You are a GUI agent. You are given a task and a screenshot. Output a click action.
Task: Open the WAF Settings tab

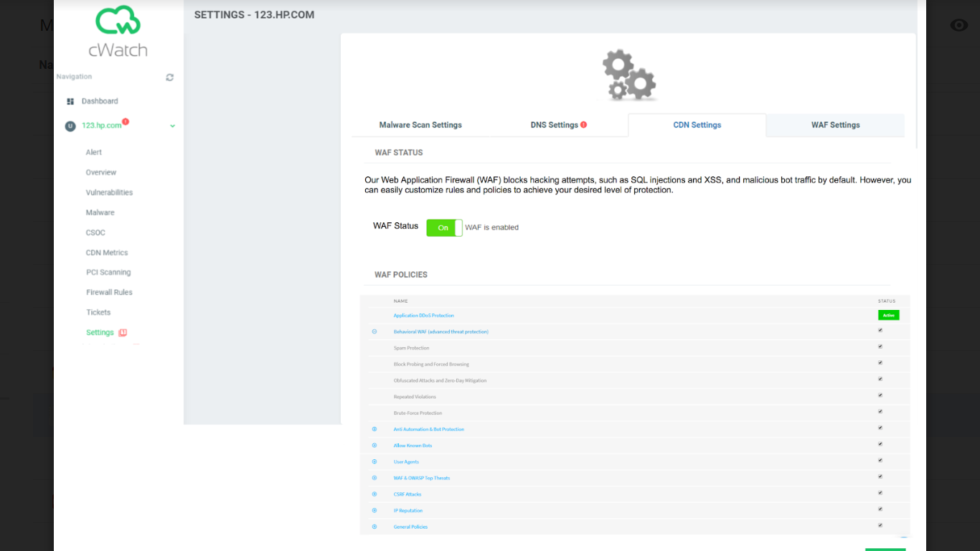pyautogui.click(x=836, y=125)
